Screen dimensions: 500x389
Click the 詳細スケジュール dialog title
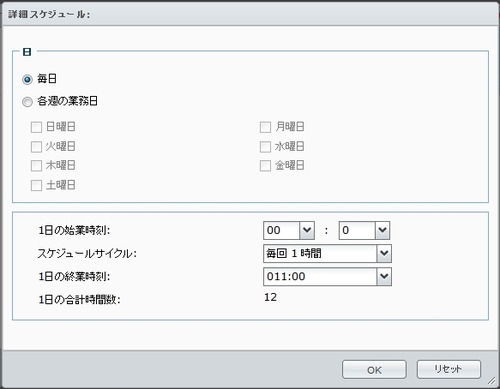tap(49, 14)
